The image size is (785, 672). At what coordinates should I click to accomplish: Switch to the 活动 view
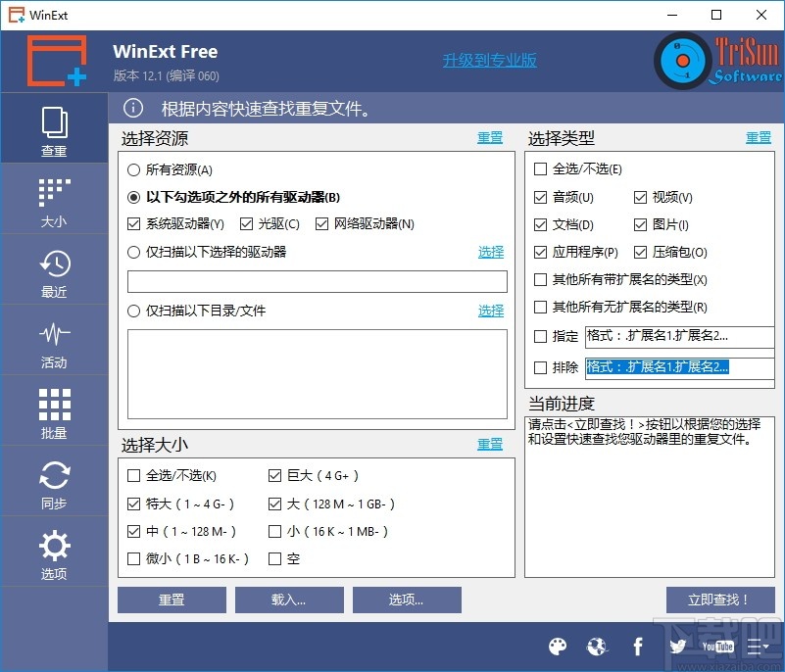pyautogui.click(x=54, y=340)
